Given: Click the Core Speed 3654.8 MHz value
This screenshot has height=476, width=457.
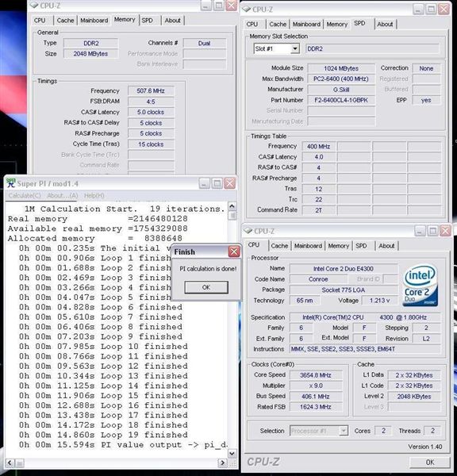Looking at the screenshot, I should point(316,375).
